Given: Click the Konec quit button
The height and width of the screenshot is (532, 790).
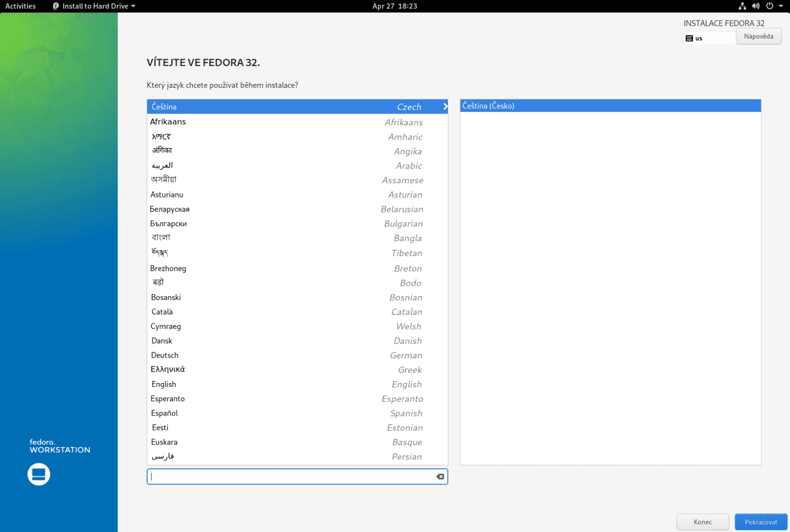Looking at the screenshot, I should tap(703, 522).
